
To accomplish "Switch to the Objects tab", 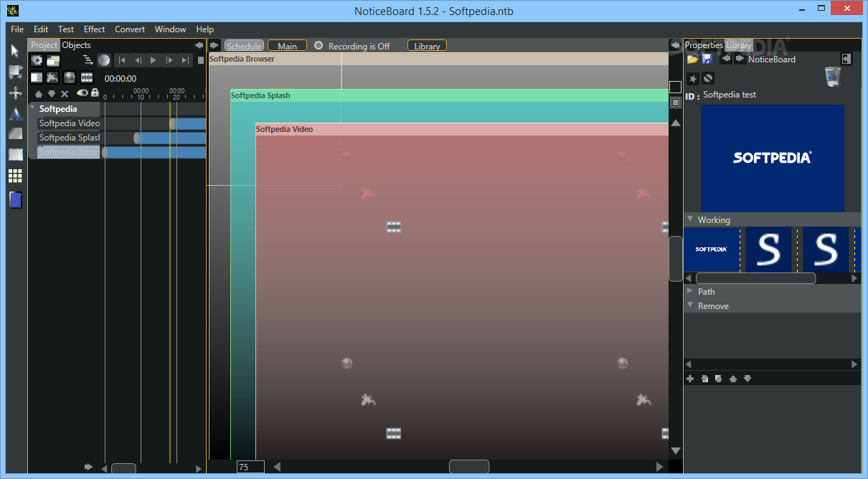I will (77, 45).
